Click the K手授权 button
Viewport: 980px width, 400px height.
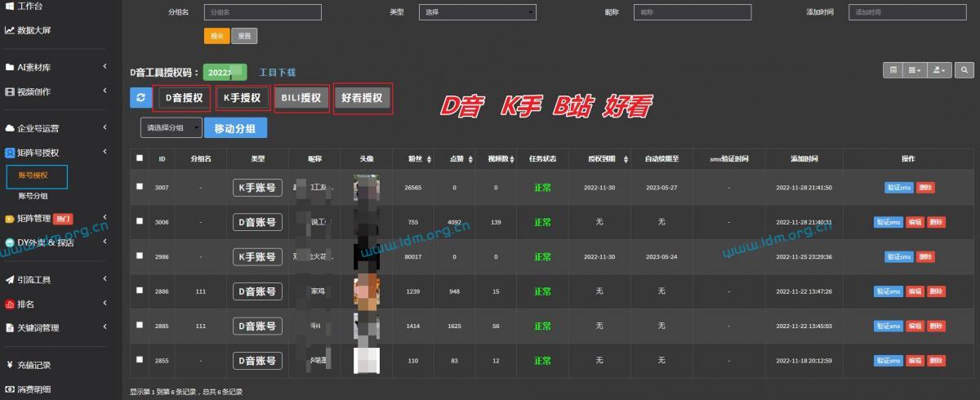[242, 98]
